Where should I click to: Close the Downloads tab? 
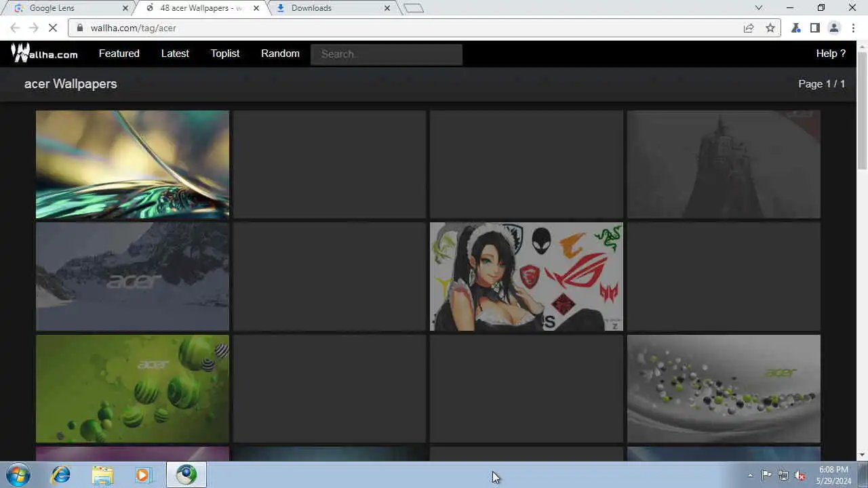(387, 8)
